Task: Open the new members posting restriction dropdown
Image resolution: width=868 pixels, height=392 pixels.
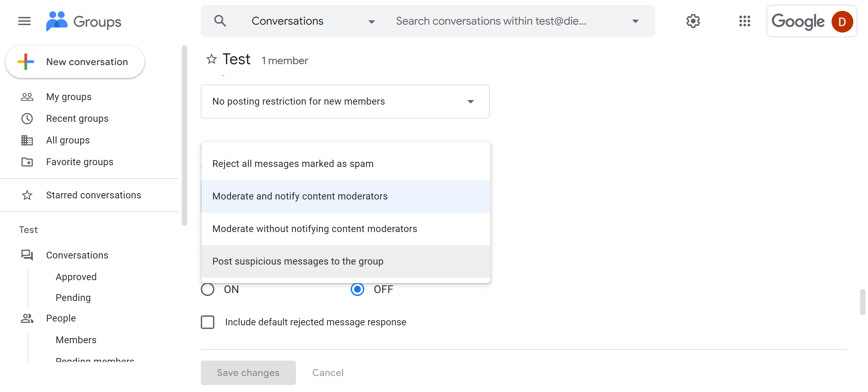Action: coord(345,101)
